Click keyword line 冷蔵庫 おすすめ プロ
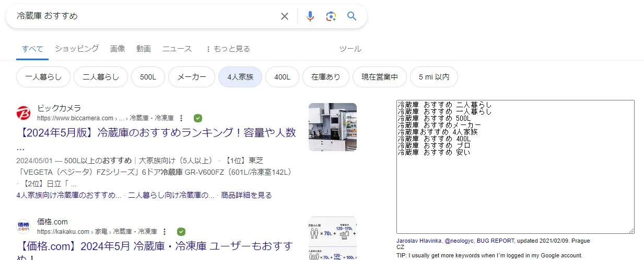 [x=434, y=145]
